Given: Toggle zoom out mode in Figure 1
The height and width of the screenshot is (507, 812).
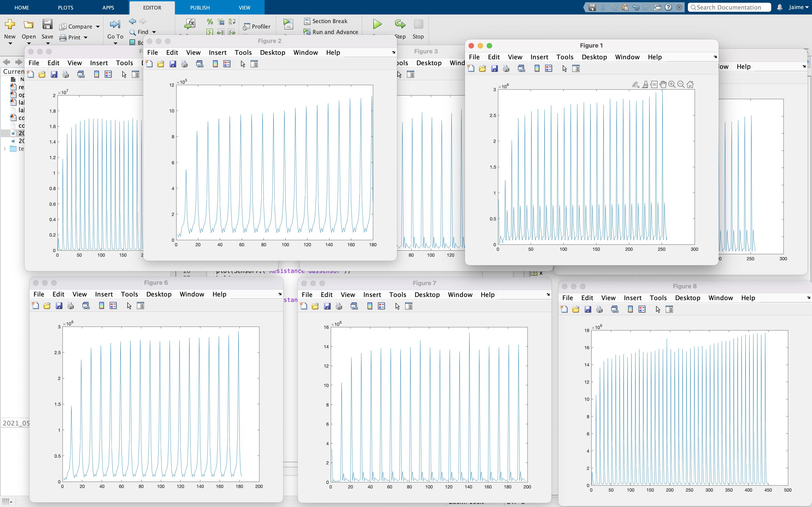Looking at the screenshot, I should click(x=681, y=84).
